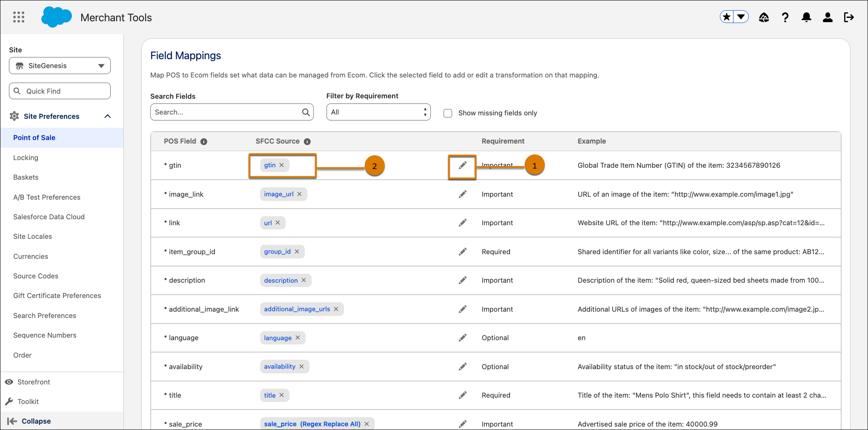Open the Filter by Requirement dropdown
The height and width of the screenshot is (430, 868).
click(378, 112)
